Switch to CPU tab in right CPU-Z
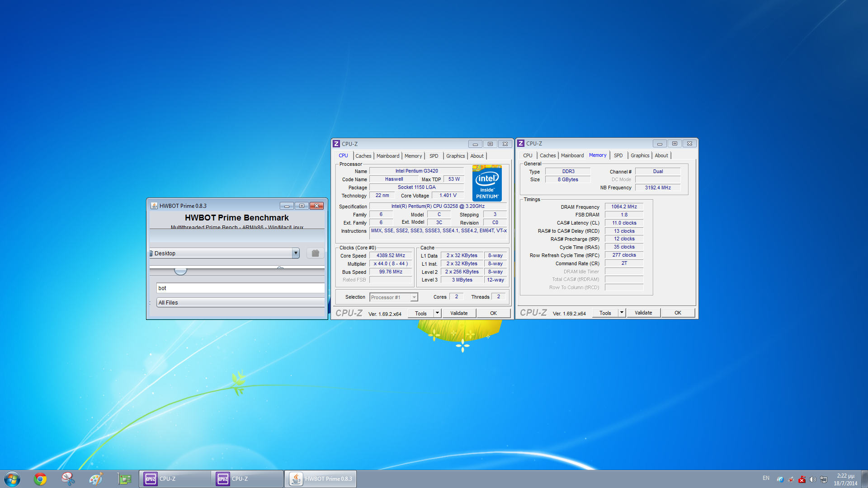The height and width of the screenshot is (488, 868). 528,155
